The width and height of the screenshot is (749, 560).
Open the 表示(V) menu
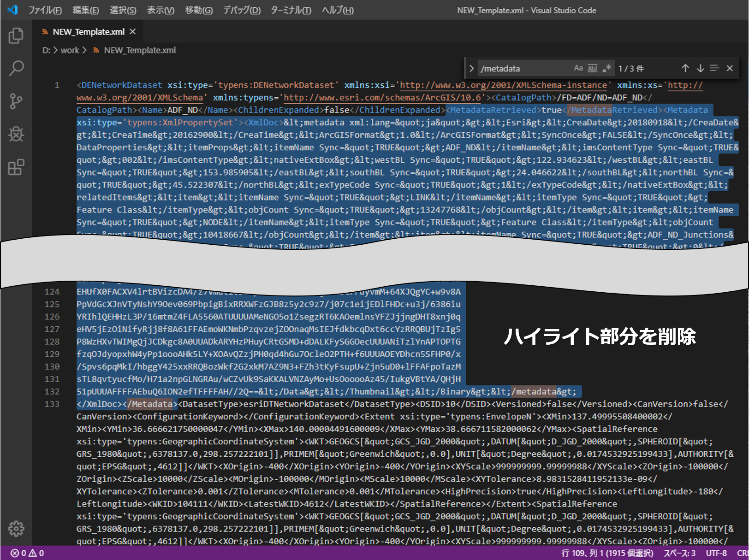[x=160, y=10]
